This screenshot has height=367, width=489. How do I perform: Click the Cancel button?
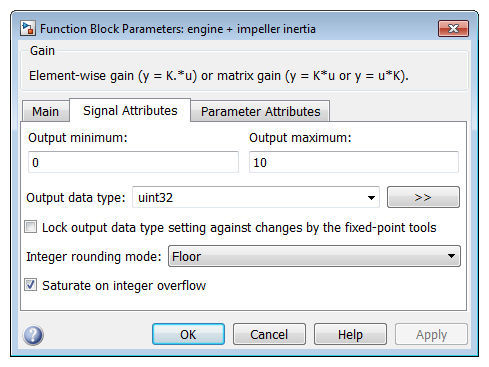tap(269, 334)
